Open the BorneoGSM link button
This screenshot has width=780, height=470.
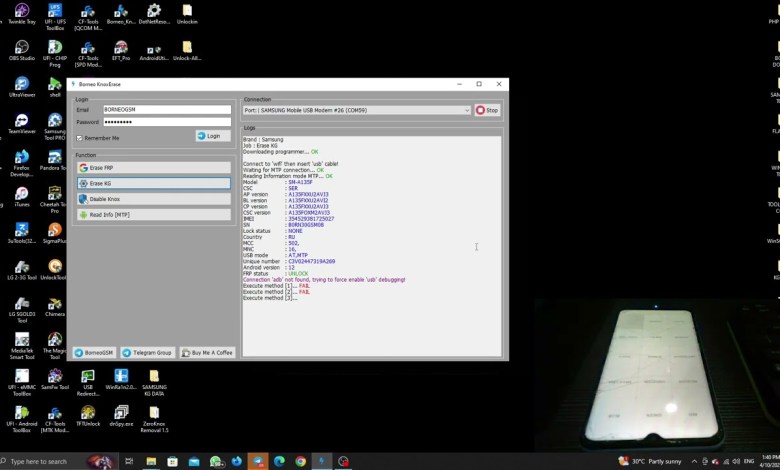point(94,352)
